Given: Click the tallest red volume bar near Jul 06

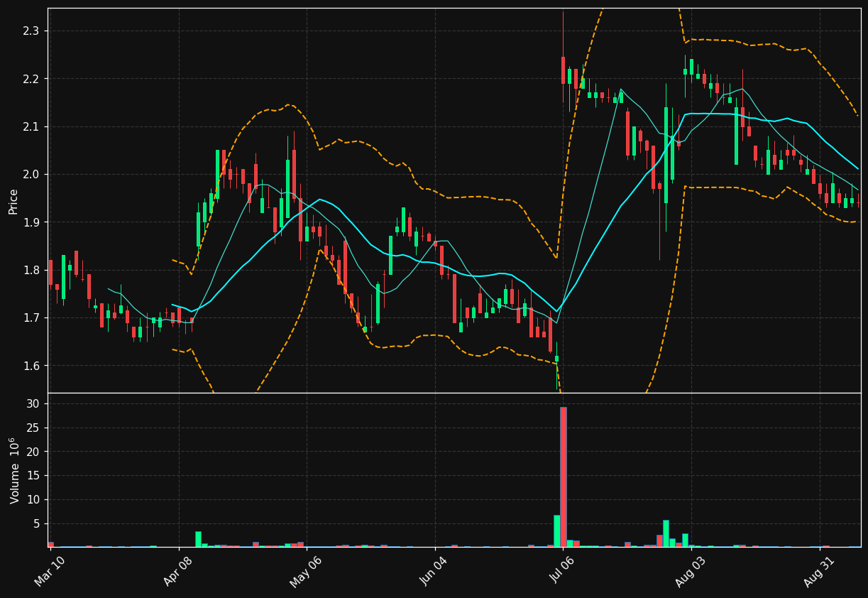Looking at the screenshot, I should [x=564, y=477].
